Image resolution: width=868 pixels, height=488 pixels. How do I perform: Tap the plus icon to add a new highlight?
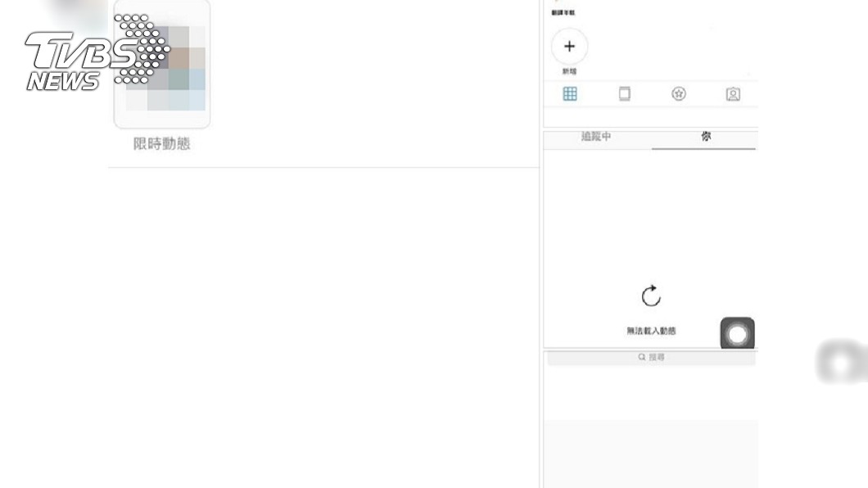point(569,47)
